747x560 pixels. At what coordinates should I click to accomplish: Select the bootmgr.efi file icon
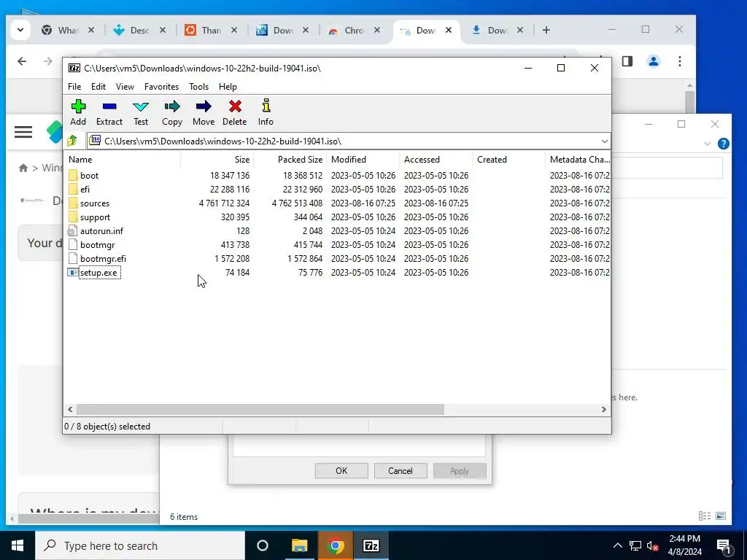72,259
